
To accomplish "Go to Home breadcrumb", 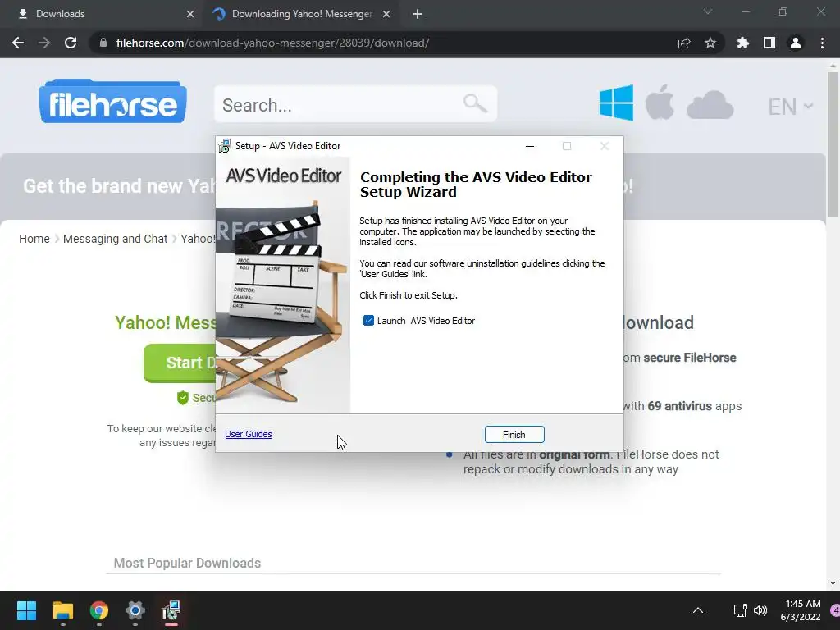I will tap(34, 239).
